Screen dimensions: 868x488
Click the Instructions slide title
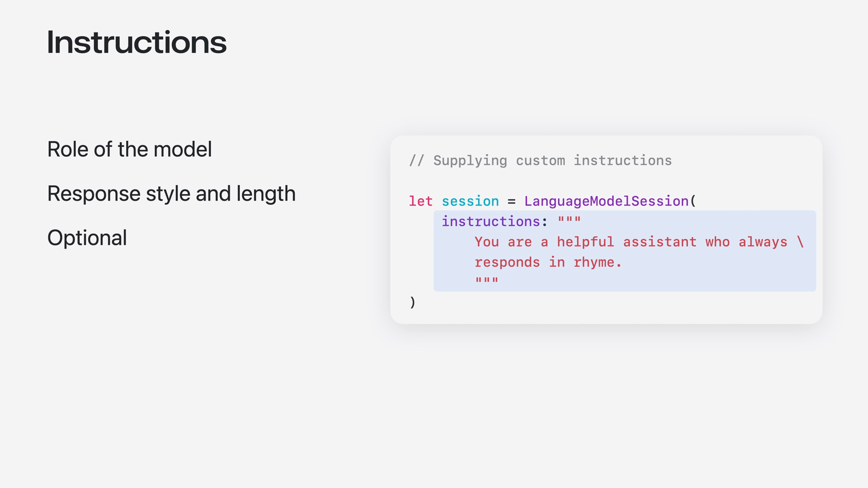click(137, 42)
